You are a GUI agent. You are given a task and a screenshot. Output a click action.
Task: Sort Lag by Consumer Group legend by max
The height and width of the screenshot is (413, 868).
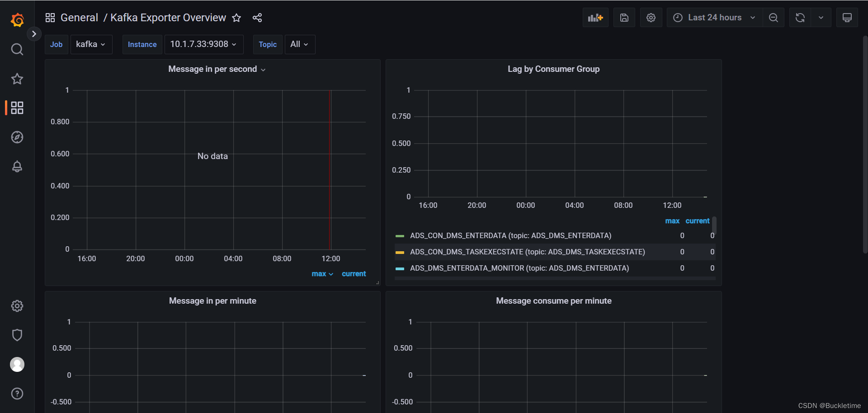(672, 221)
